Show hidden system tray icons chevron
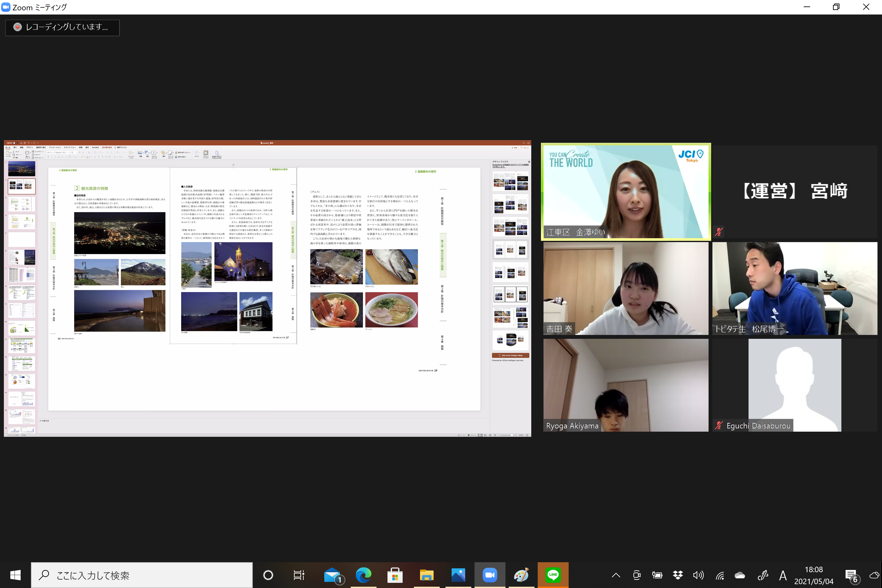 616,575
